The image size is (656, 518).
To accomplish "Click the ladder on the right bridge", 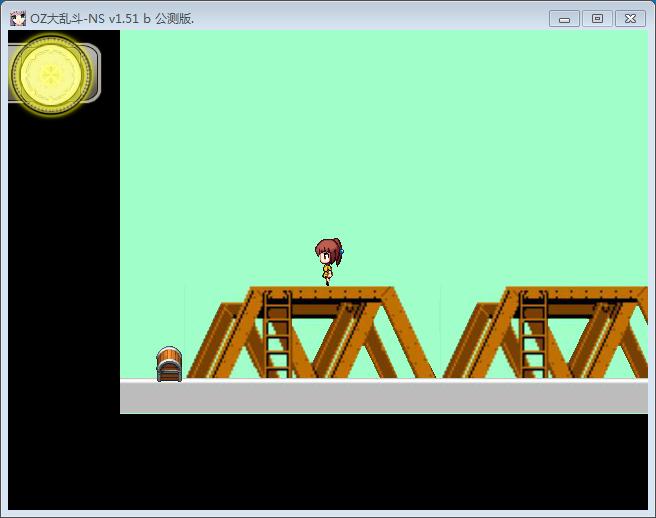I will click(533, 334).
